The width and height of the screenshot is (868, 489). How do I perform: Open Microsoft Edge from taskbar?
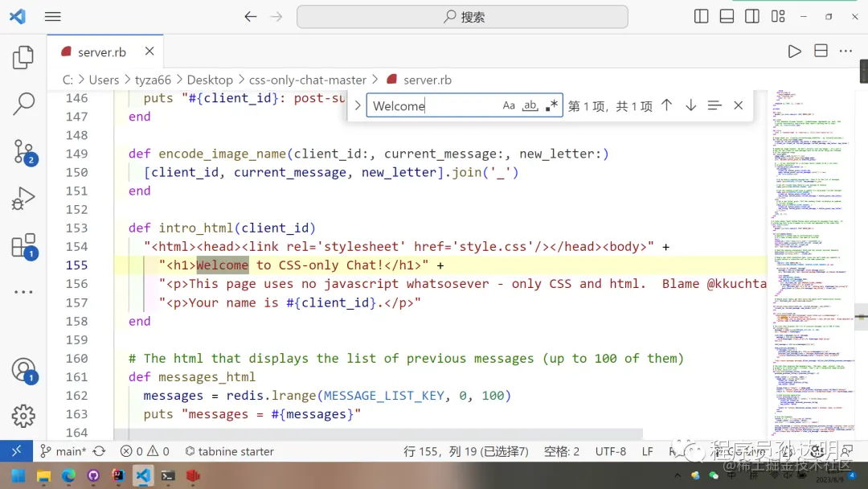click(68, 475)
